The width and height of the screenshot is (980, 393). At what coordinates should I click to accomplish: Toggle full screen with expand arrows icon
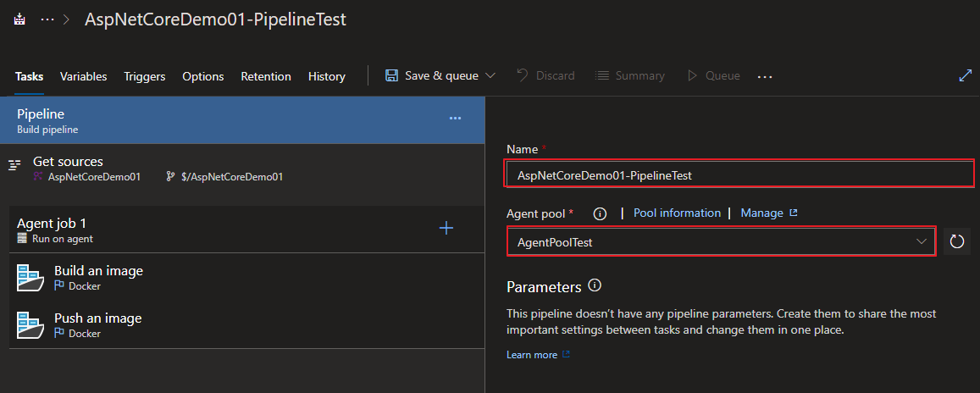click(965, 75)
